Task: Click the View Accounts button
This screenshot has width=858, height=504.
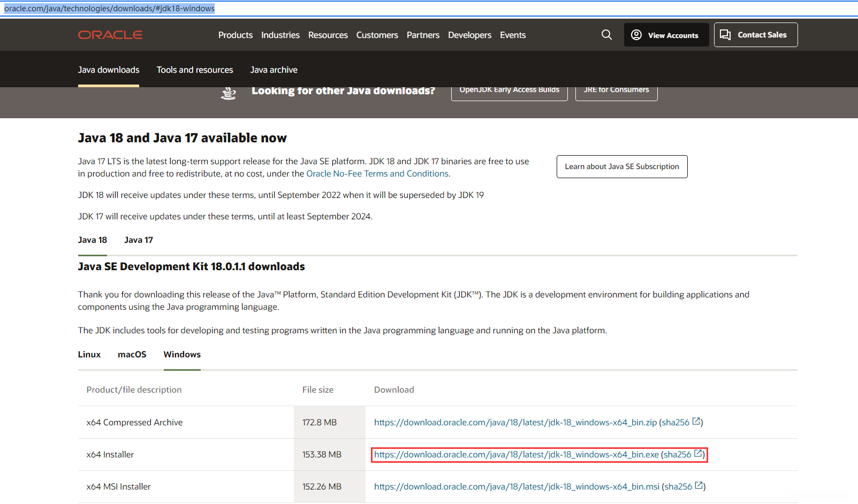Action: tap(666, 35)
